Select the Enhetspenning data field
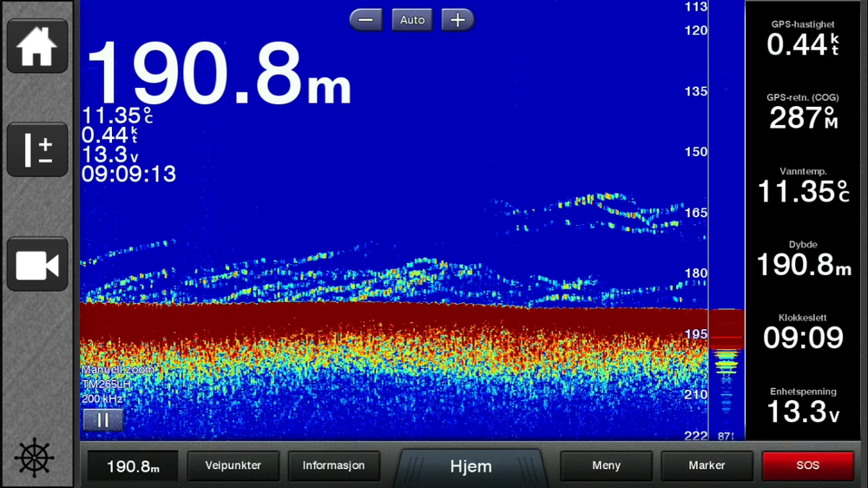The height and width of the screenshot is (488, 868). pos(803,406)
